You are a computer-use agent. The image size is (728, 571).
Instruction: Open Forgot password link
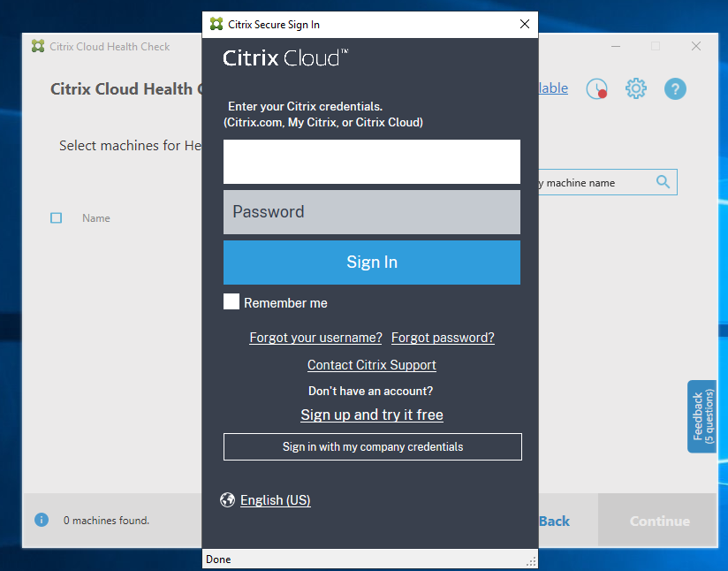[x=443, y=338]
